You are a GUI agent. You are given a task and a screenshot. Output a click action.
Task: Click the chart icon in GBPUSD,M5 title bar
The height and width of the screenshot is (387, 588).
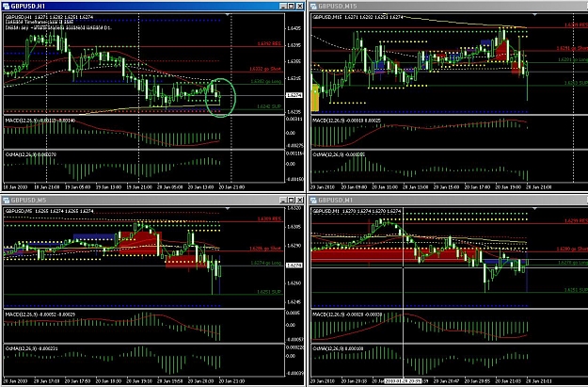coord(6,200)
